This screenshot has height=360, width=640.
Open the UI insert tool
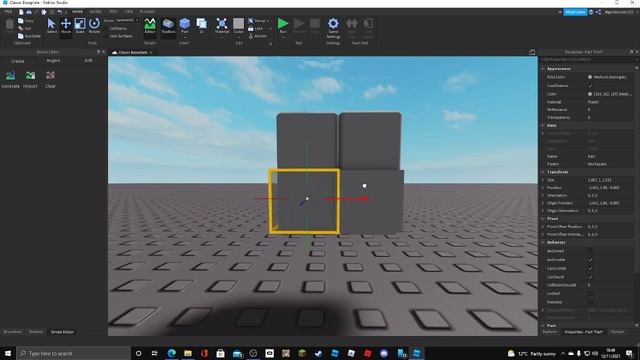(x=201, y=26)
